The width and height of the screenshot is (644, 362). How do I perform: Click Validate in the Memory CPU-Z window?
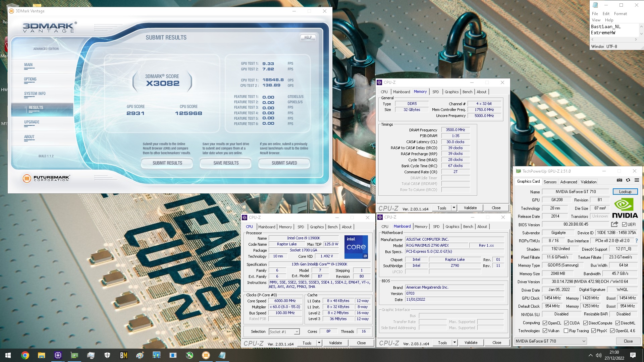click(470, 208)
